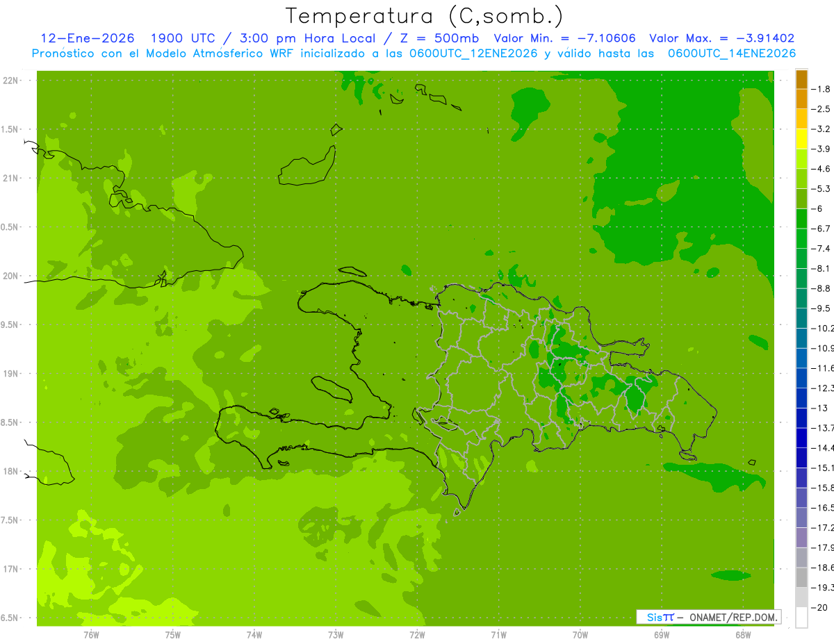834x644 pixels.
Task: Click the '76W' longitude axis label
Action: click(91, 634)
